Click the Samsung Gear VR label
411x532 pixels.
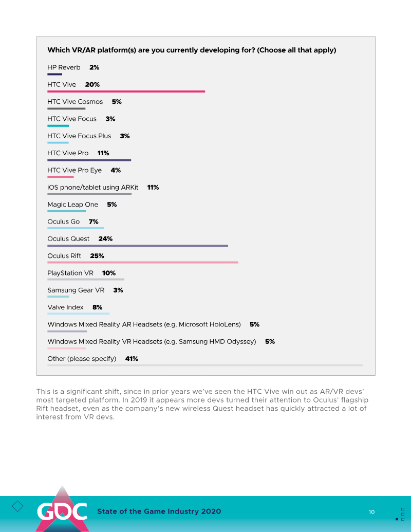pos(76,290)
